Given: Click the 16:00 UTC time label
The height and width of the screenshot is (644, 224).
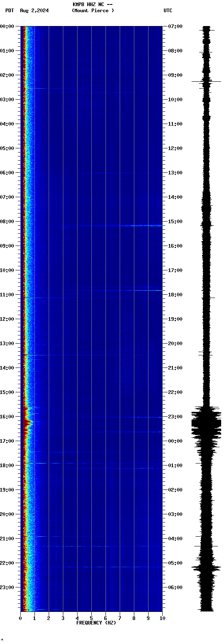Looking at the screenshot, I should pos(175,246).
